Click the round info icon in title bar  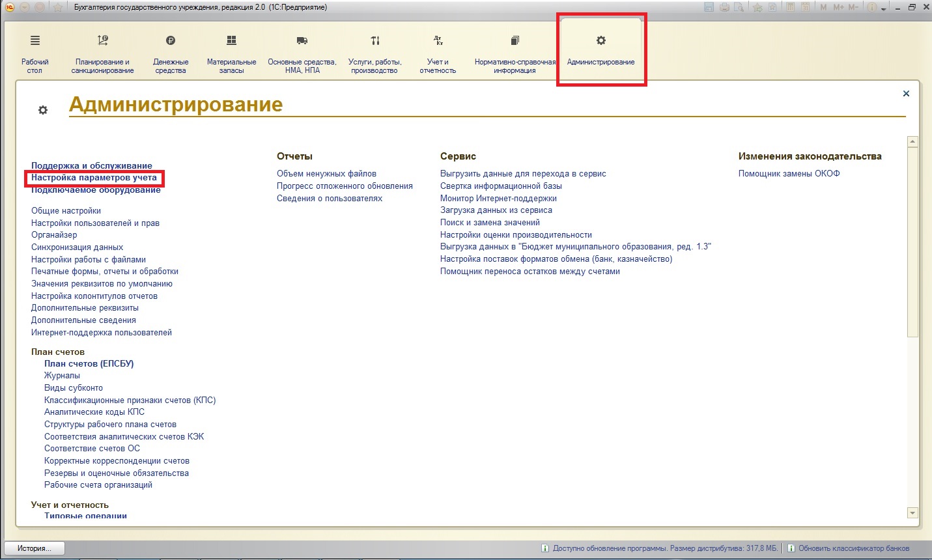[872, 7]
